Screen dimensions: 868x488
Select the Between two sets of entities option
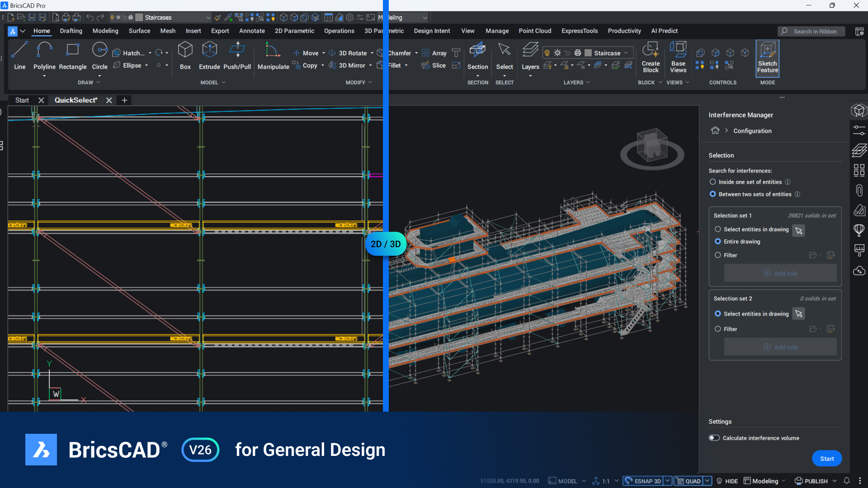coord(712,194)
